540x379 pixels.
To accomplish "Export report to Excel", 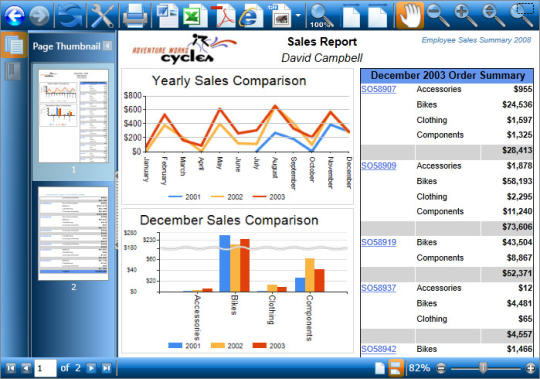I will click(x=195, y=15).
